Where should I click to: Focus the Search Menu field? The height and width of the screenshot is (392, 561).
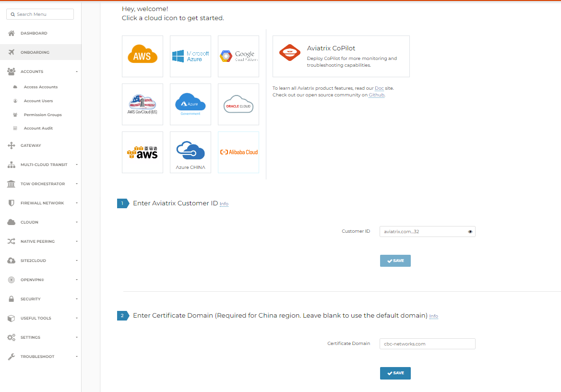click(40, 14)
